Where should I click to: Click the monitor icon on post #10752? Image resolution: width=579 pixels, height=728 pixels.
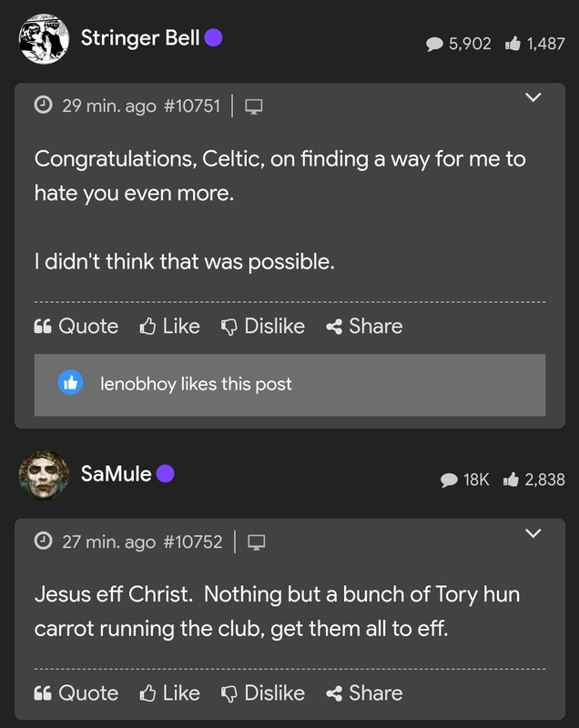click(x=257, y=542)
